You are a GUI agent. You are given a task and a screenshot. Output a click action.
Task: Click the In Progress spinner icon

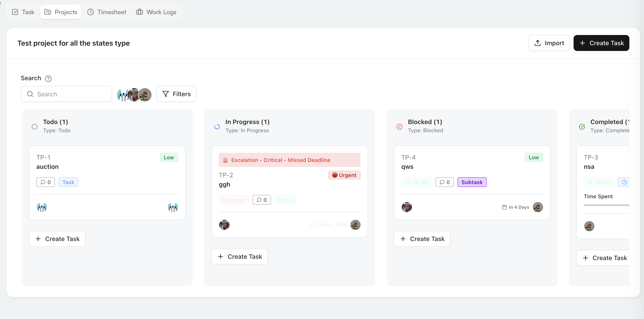[217, 126]
